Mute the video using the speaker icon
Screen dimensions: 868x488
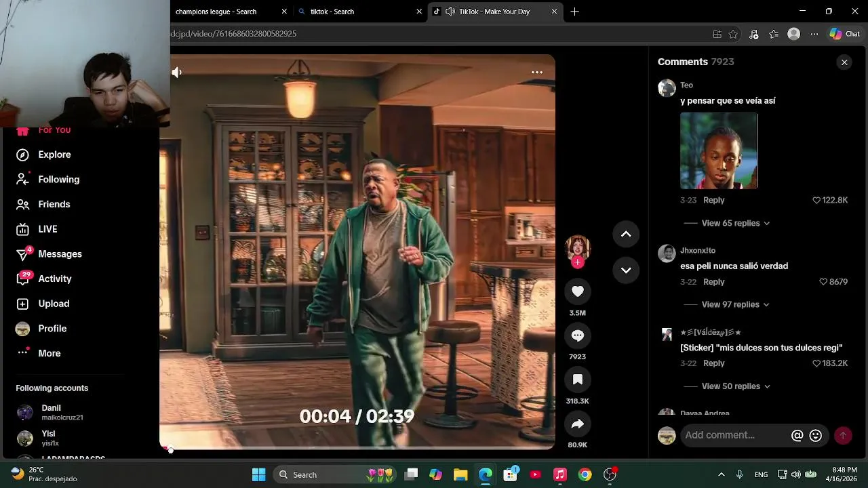click(x=176, y=72)
